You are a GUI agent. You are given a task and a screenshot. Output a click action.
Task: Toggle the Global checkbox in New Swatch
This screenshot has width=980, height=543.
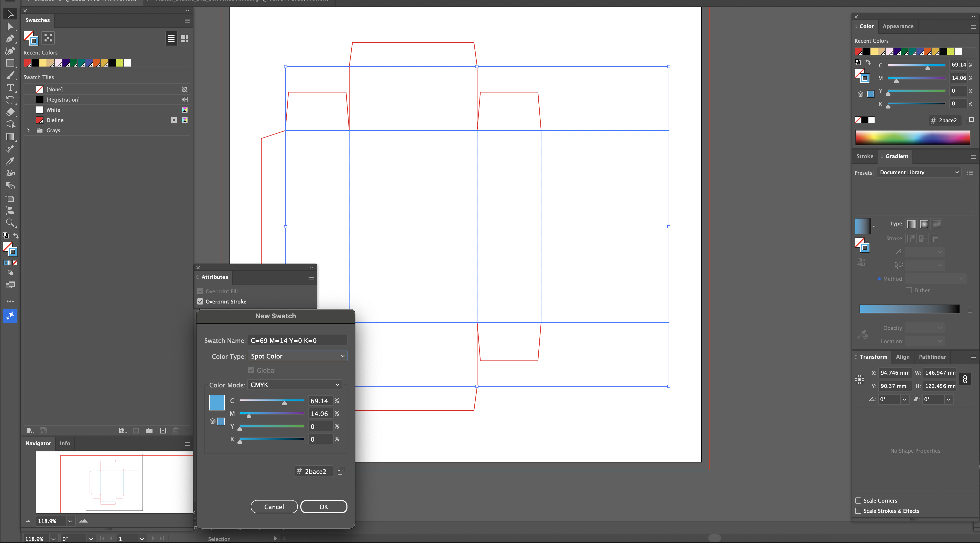coord(252,370)
